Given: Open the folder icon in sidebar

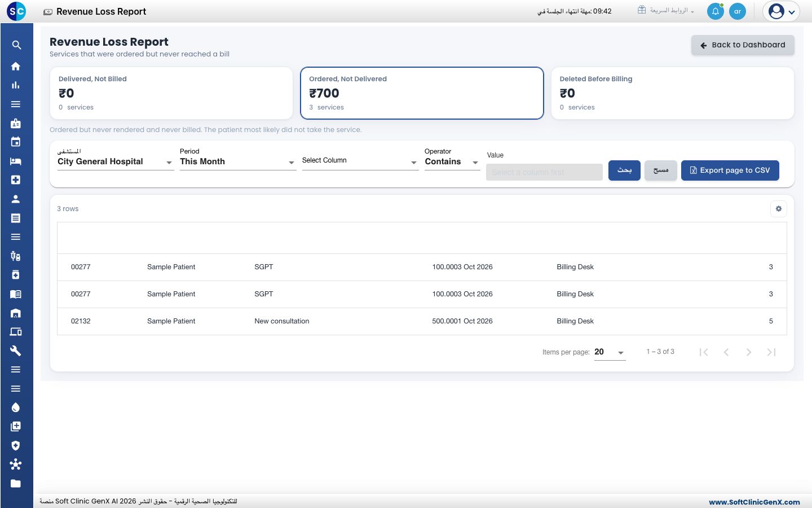Looking at the screenshot, I should tap(16, 483).
